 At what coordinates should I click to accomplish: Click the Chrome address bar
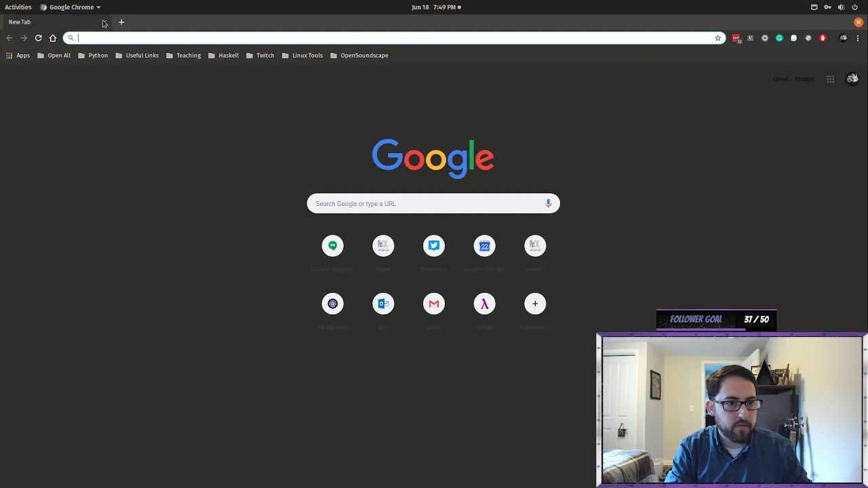pos(395,38)
